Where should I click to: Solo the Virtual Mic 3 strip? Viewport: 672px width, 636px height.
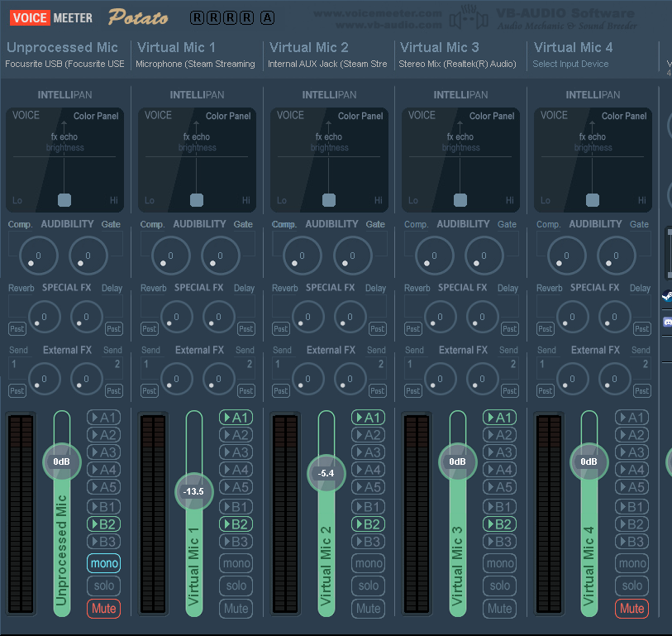pyautogui.click(x=500, y=586)
